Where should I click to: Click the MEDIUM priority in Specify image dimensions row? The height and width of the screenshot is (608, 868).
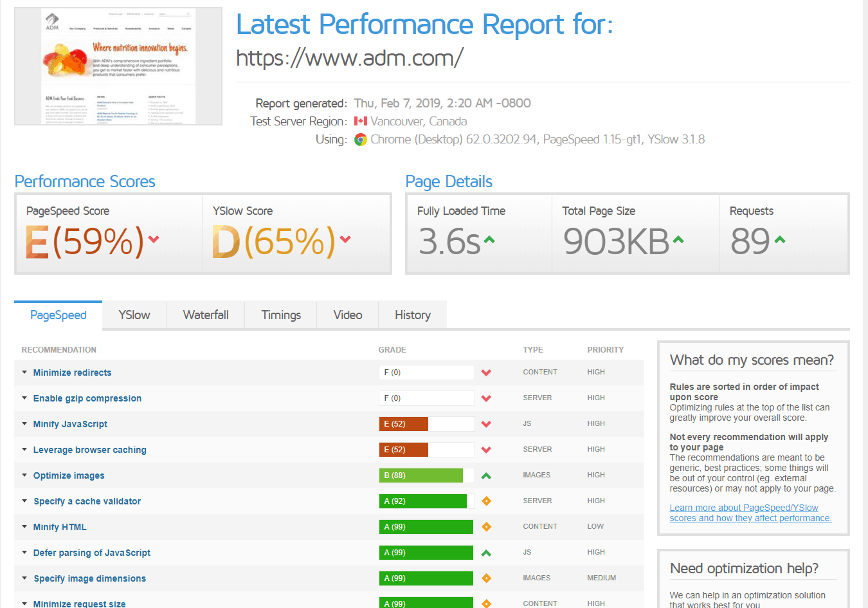tap(601, 578)
